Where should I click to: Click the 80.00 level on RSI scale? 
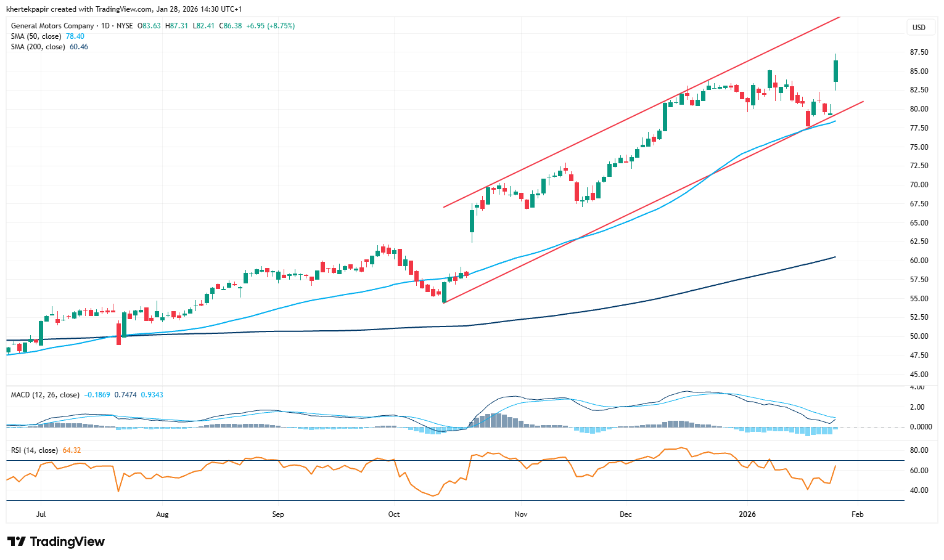[x=919, y=450]
